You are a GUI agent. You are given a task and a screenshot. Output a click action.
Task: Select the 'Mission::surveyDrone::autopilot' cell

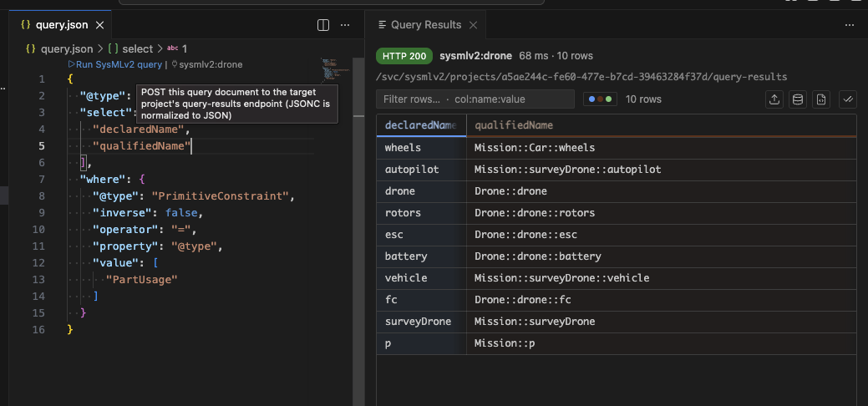[x=662, y=170]
